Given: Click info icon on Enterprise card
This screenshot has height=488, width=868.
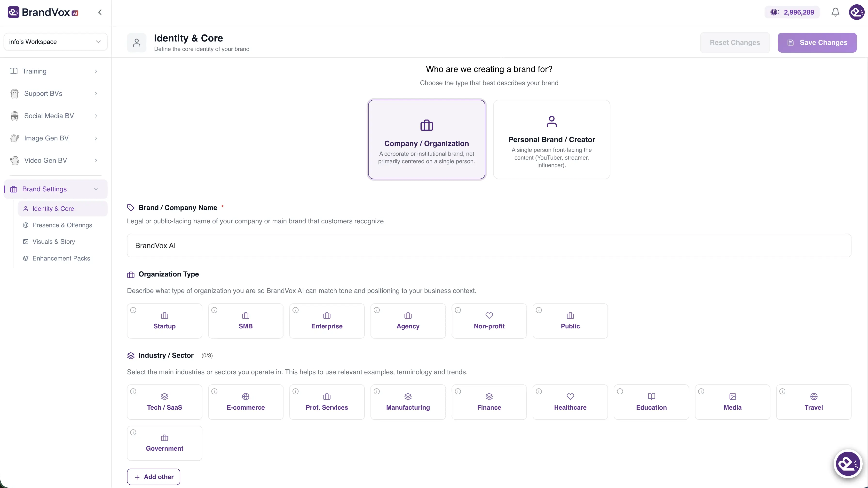Looking at the screenshot, I should coord(295,310).
